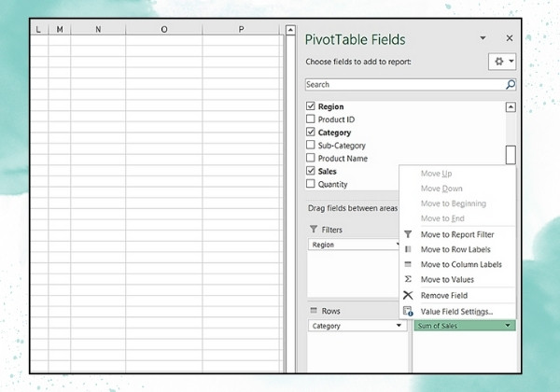The width and height of the screenshot is (560, 392).
Task: Select column header P
Action: point(241,29)
